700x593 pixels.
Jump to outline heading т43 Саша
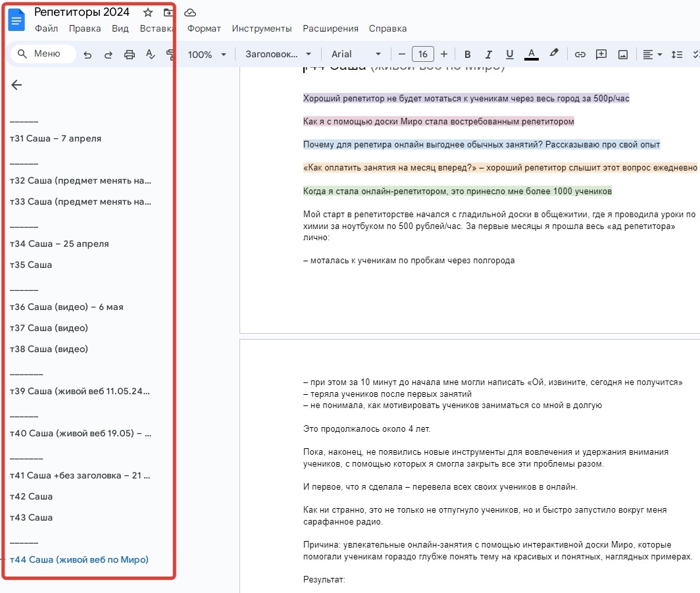pos(32,517)
